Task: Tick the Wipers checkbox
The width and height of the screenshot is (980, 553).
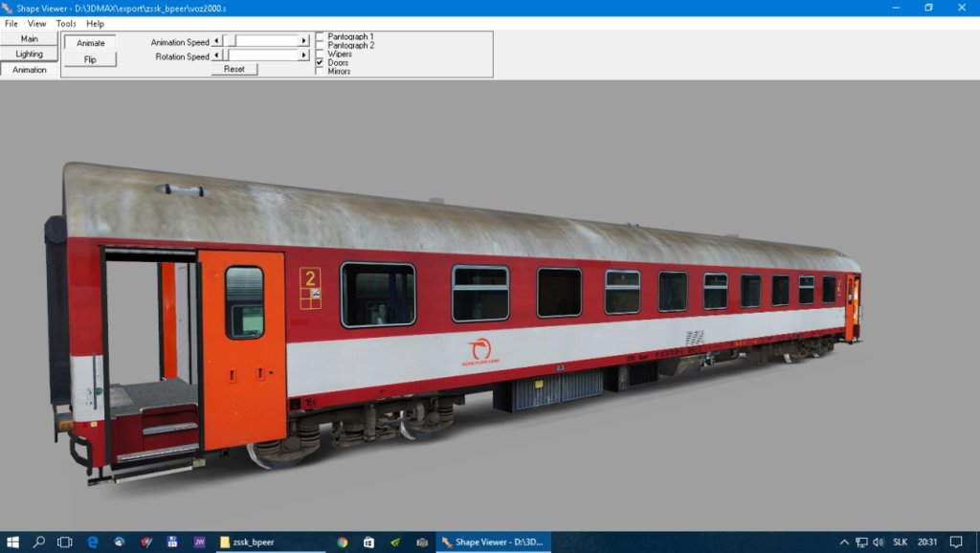Action: [320, 54]
